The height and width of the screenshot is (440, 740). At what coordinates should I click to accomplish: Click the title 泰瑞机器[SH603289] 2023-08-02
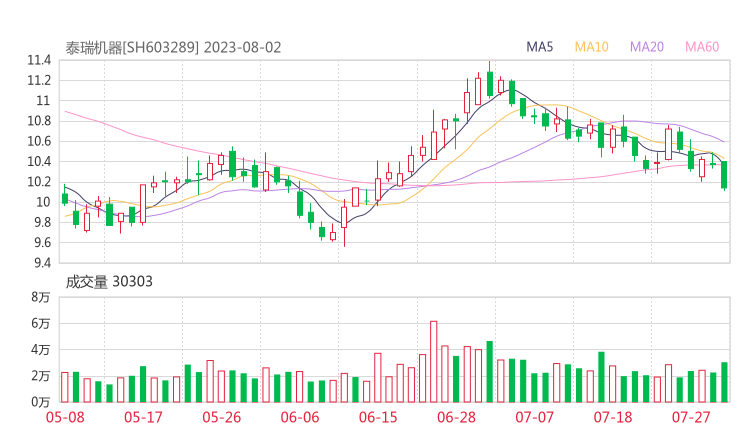click(x=173, y=48)
